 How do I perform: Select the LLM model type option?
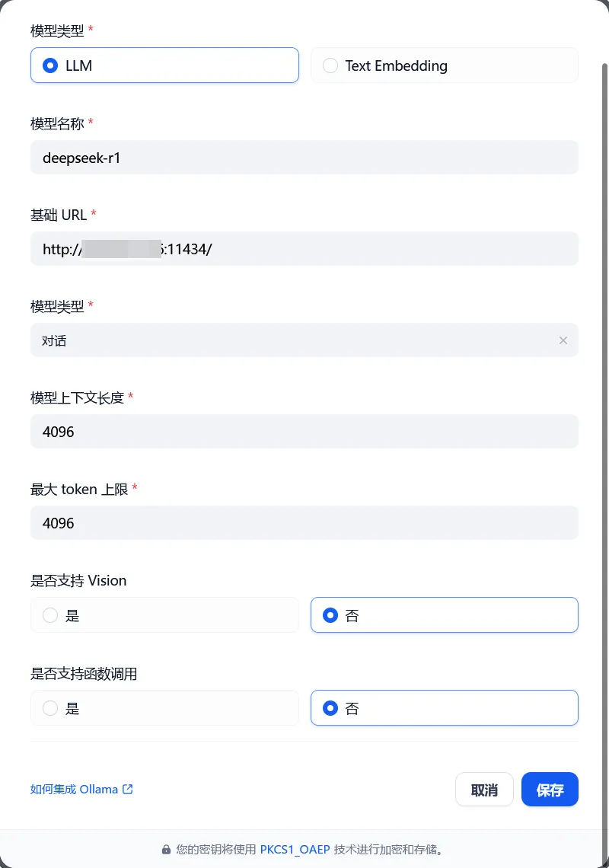coord(164,65)
